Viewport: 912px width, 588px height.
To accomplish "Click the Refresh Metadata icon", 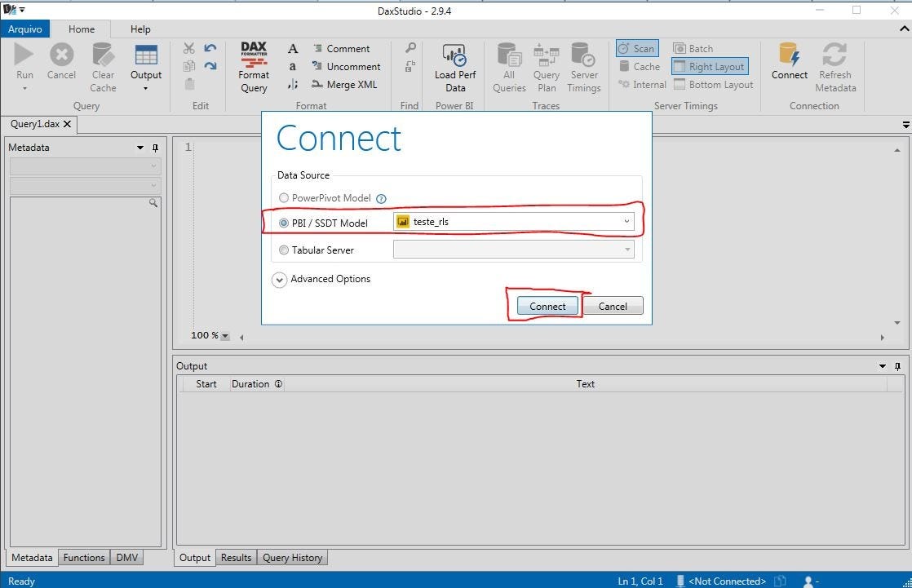I will coord(835,55).
